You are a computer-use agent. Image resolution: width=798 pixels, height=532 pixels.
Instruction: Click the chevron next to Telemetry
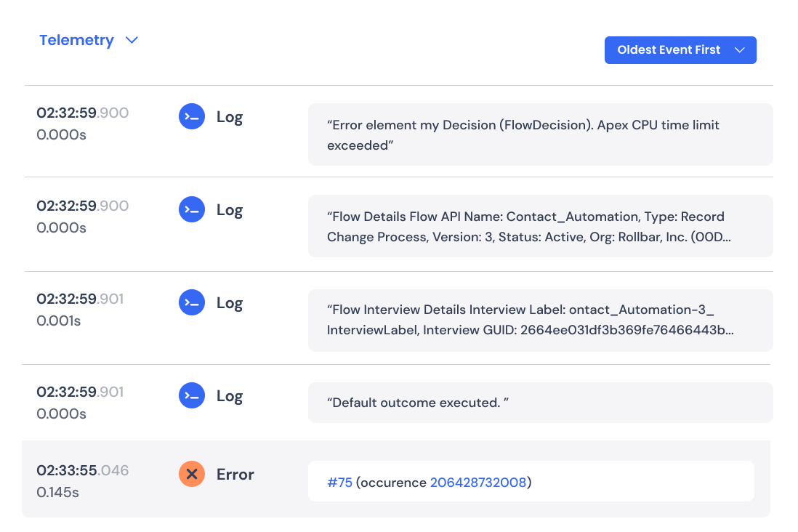click(x=132, y=40)
